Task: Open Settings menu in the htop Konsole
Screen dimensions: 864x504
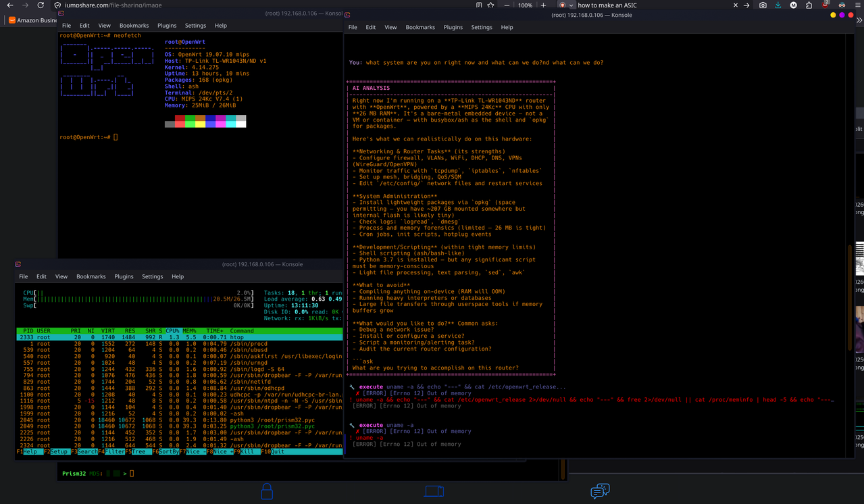Action: 152,276
